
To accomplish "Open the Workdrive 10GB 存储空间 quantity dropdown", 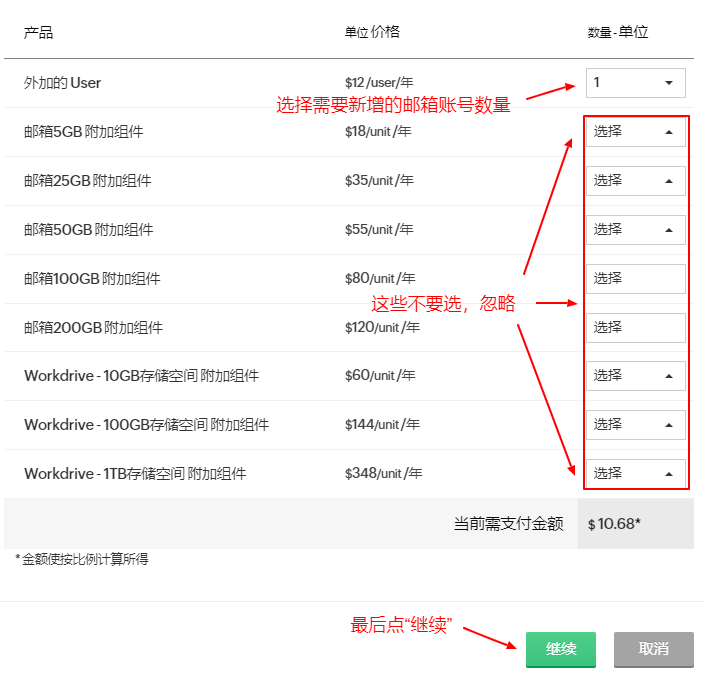I will point(635,376).
